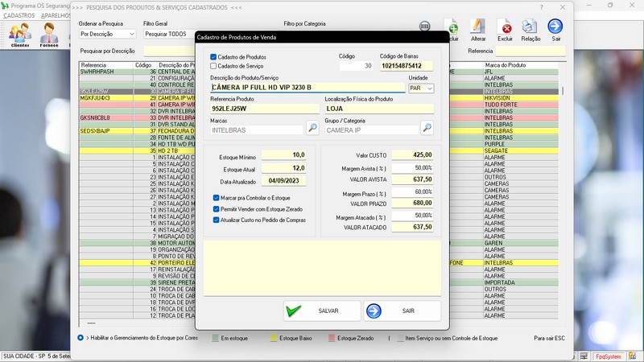Click the PURPLE brand cell
644x362 pixels.
pyautogui.click(x=520, y=144)
